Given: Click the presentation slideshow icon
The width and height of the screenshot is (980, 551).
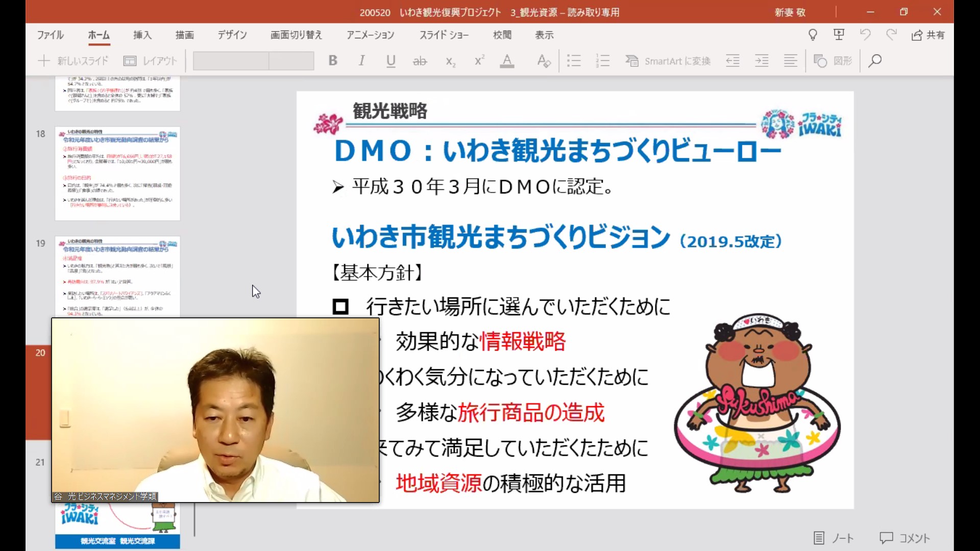Looking at the screenshot, I should pyautogui.click(x=839, y=35).
